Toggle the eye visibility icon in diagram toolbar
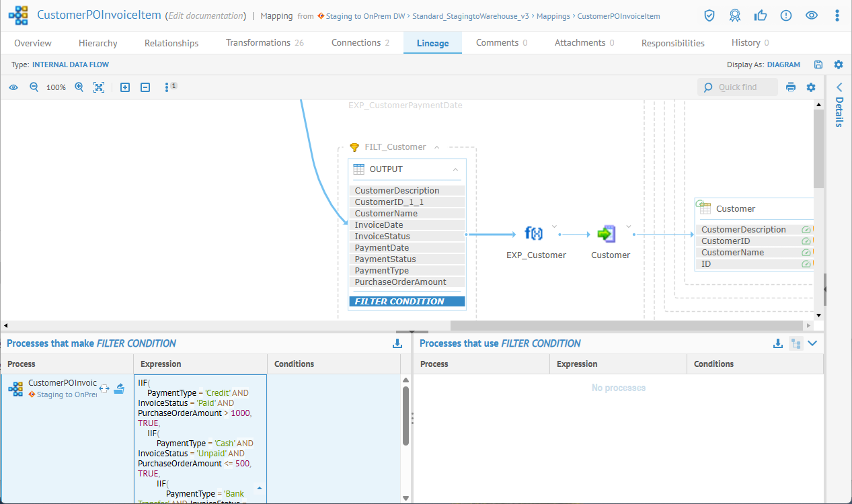Viewport: 852px width, 504px height. (x=13, y=87)
